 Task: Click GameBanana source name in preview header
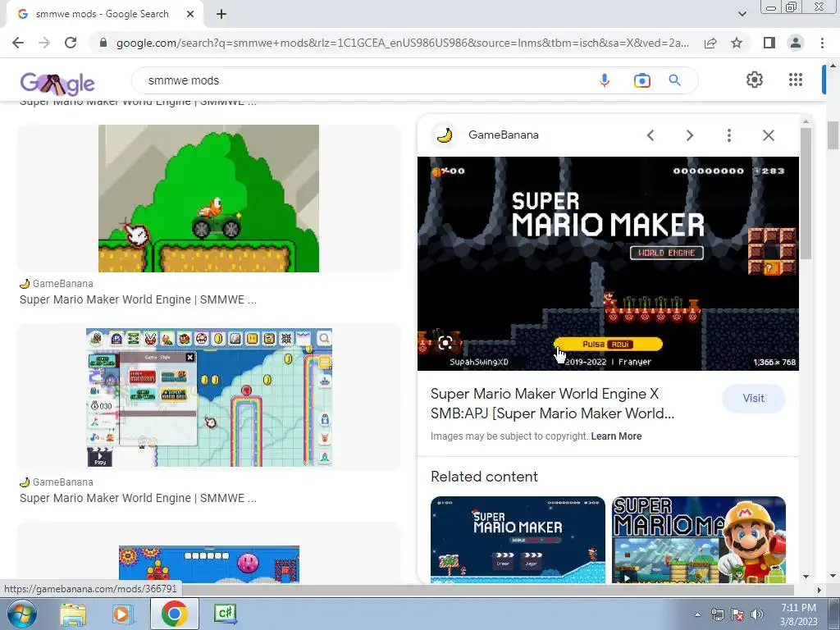coord(504,135)
